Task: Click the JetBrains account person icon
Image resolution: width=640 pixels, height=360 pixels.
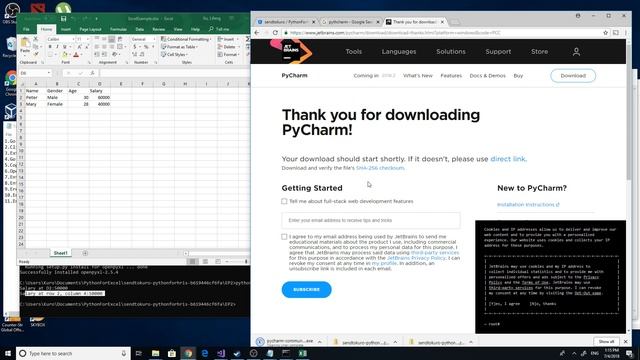Action: [x=576, y=52]
